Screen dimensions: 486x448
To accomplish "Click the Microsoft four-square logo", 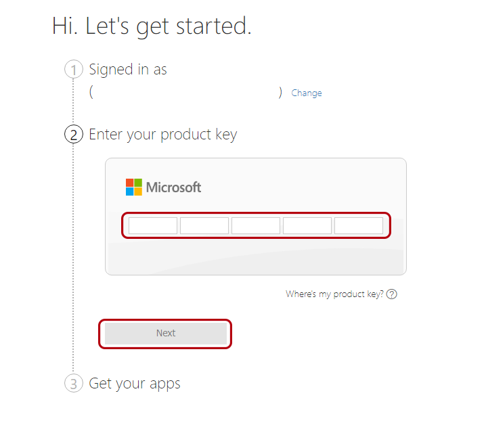I will (x=134, y=187).
